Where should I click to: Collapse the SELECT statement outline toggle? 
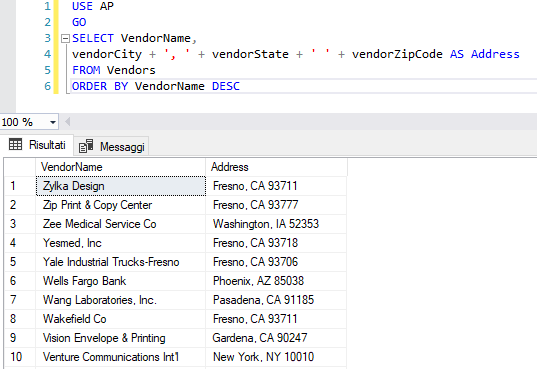point(65,38)
